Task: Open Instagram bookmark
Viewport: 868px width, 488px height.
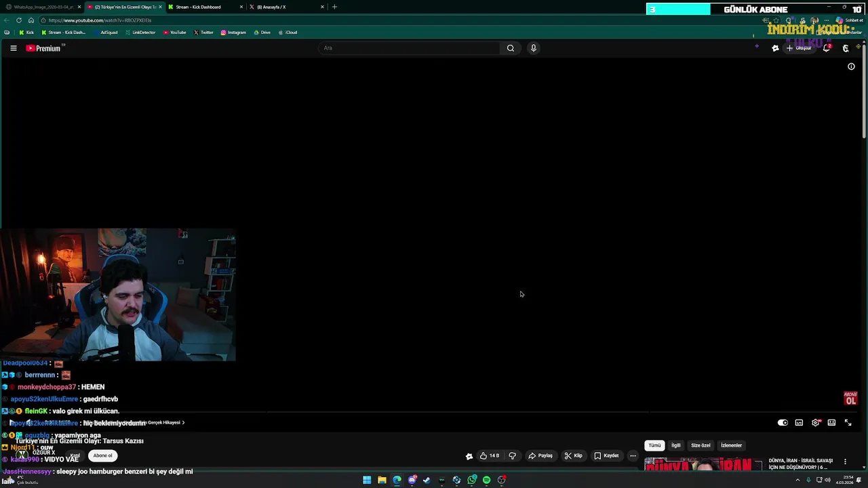Action: (233, 33)
